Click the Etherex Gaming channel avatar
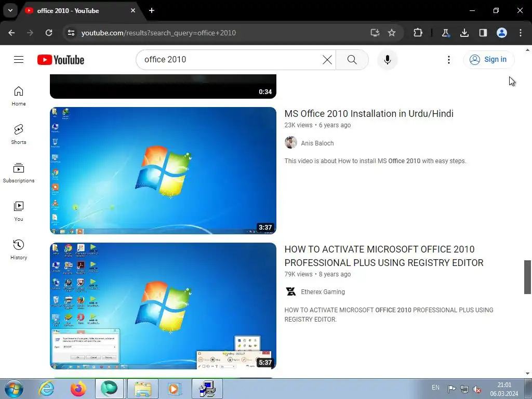This screenshot has height=399, width=532. 291,291
